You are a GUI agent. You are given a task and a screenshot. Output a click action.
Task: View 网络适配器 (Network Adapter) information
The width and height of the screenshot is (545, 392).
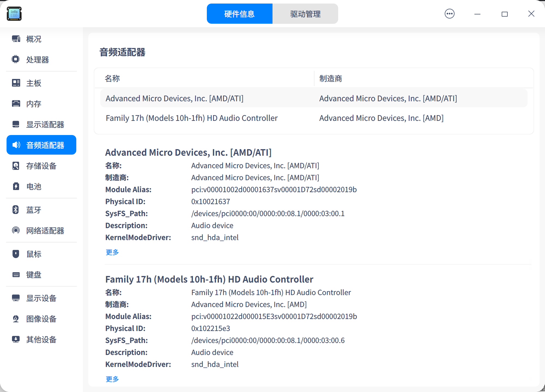tap(45, 231)
